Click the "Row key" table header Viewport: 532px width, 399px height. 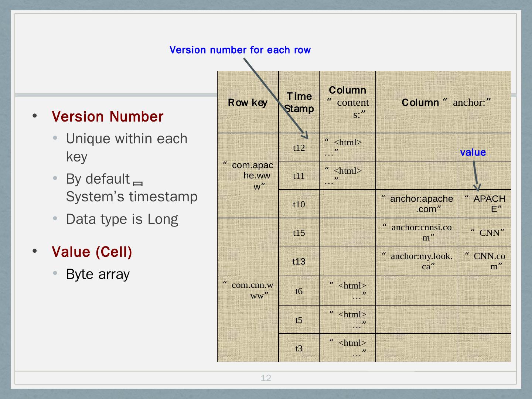pyautogui.click(x=248, y=102)
